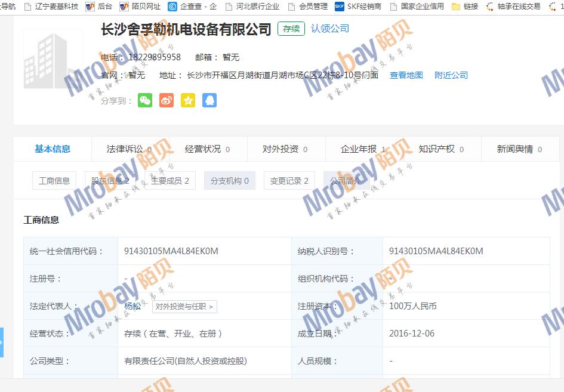The height and width of the screenshot is (392, 564).
Task: Open the 查看地图 link
Action: [x=406, y=75]
